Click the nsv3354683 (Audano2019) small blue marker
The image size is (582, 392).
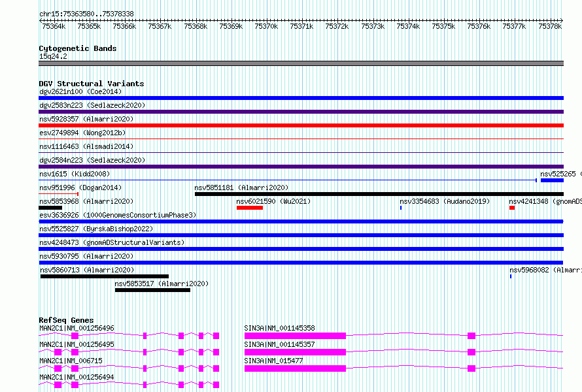coord(401,208)
